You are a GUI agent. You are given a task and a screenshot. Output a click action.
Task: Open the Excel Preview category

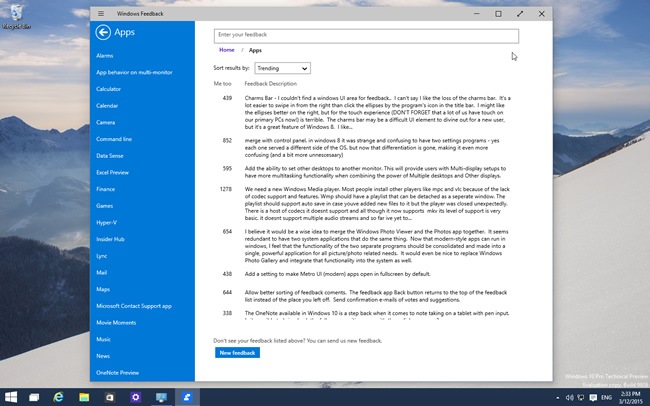[112, 172]
